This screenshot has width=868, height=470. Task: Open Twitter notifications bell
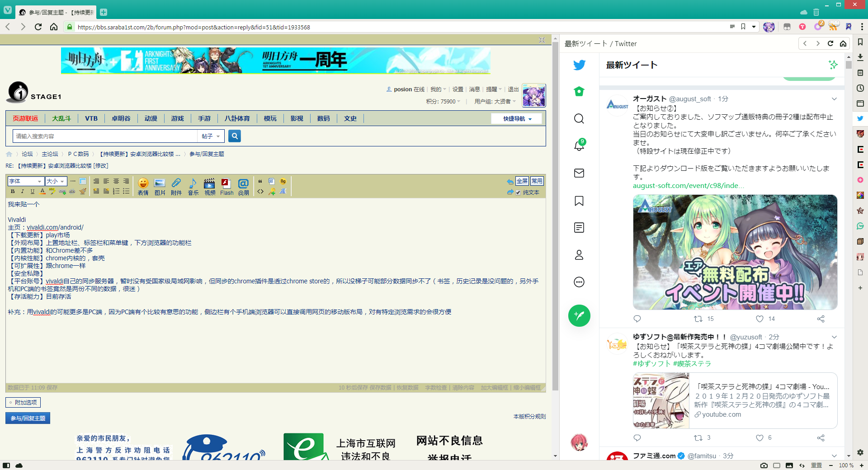point(579,146)
